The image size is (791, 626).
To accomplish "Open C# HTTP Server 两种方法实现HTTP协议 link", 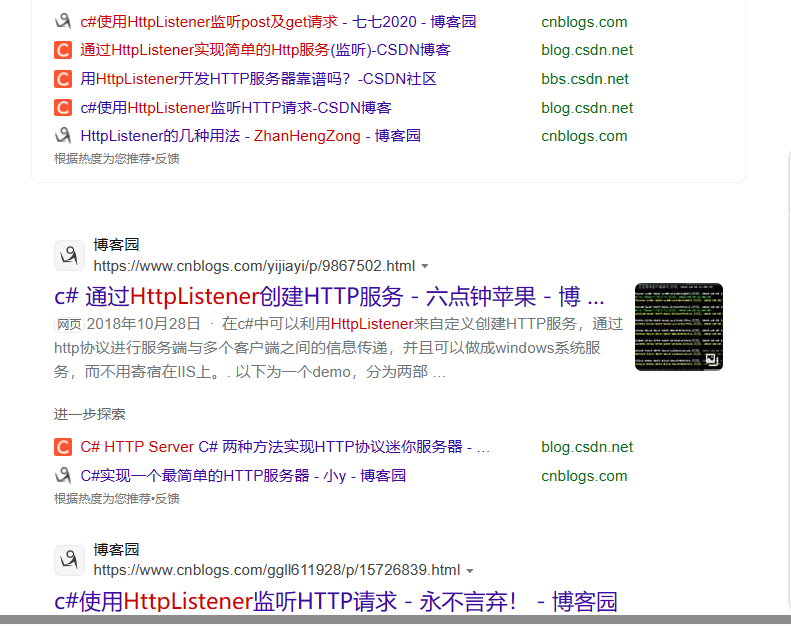I will click(285, 447).
